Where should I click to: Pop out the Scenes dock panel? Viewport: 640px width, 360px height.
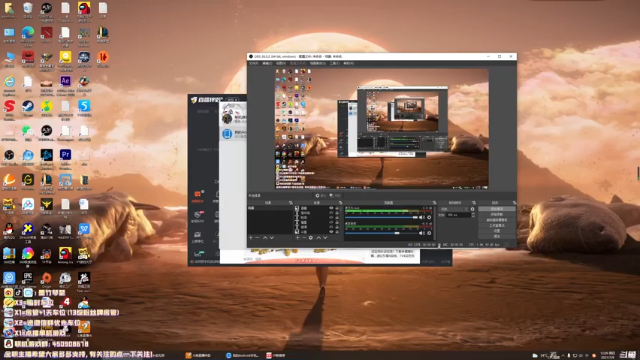(x=291, y=202)
